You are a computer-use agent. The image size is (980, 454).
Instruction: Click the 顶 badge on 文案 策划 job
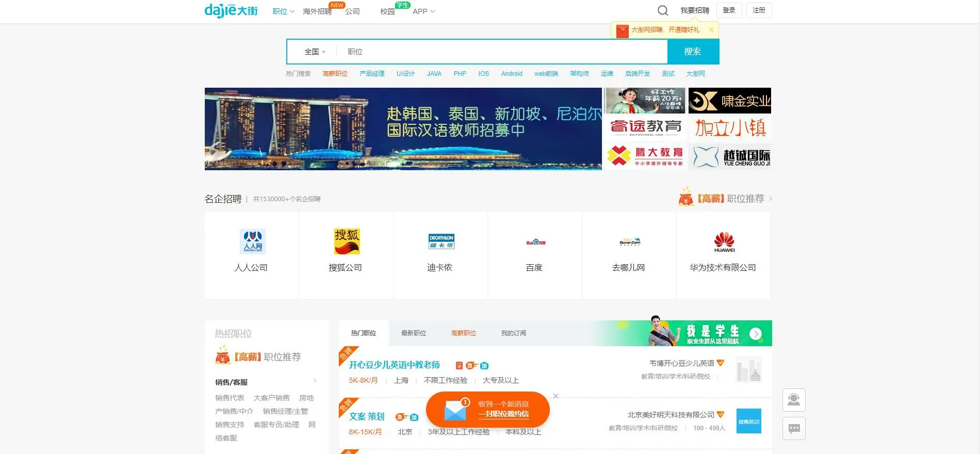tap(414, 417)
